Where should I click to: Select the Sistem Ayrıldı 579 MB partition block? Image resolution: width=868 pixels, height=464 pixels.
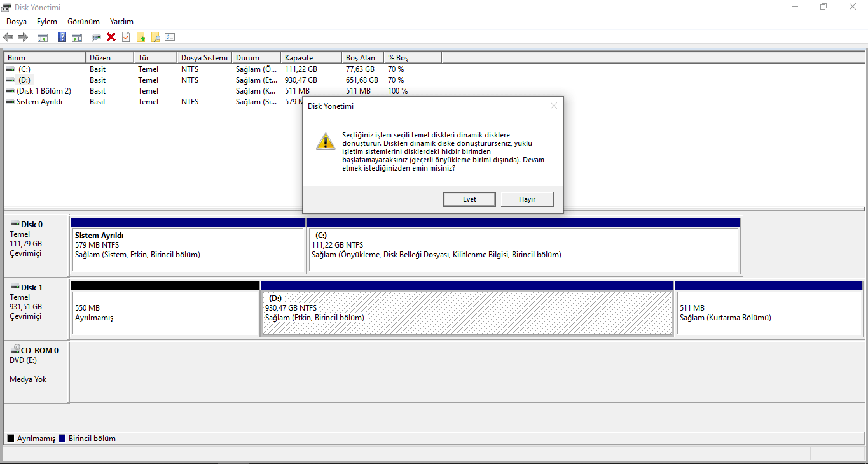click(188, 245)
